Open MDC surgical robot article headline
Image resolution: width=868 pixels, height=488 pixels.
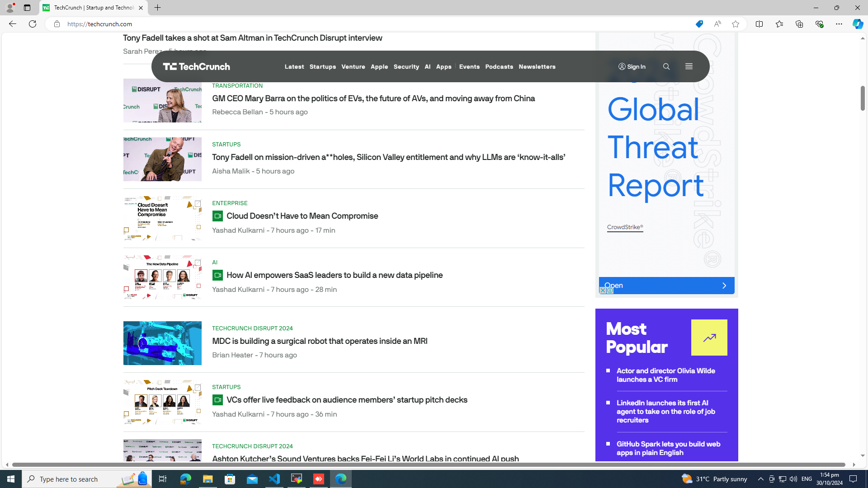point(320,341)
